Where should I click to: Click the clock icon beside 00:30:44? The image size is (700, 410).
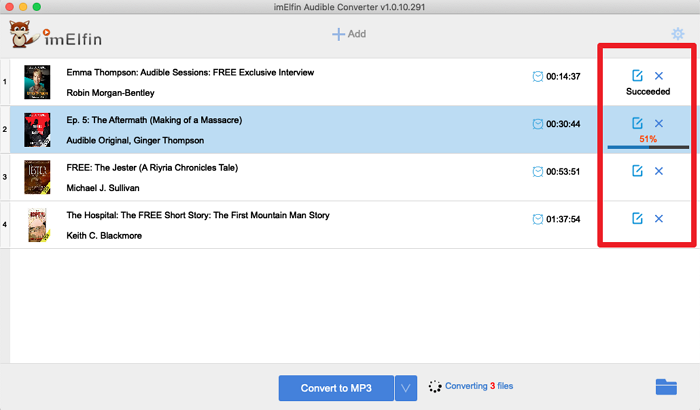pos(538,124)
